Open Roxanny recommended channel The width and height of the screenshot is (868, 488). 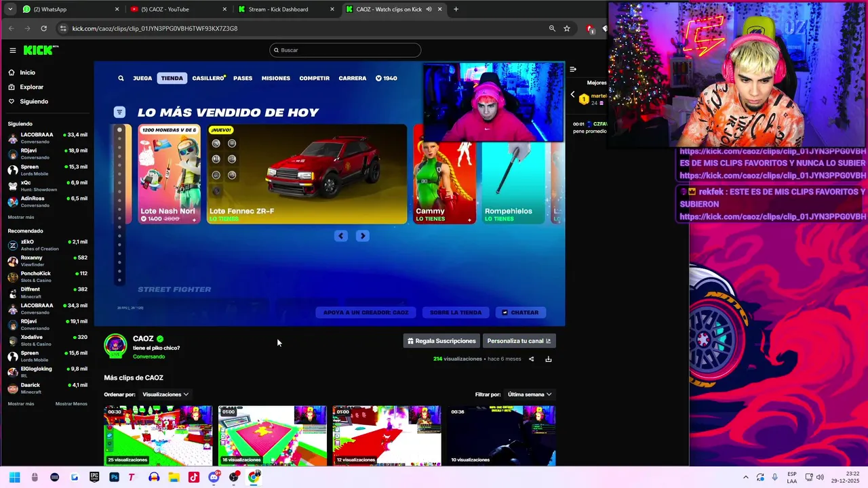47,261
